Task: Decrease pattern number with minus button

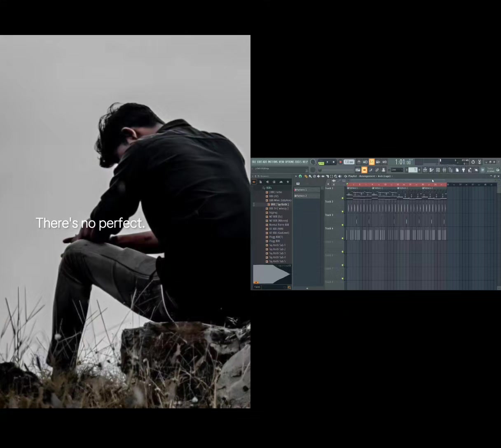Action: point(407,170)
